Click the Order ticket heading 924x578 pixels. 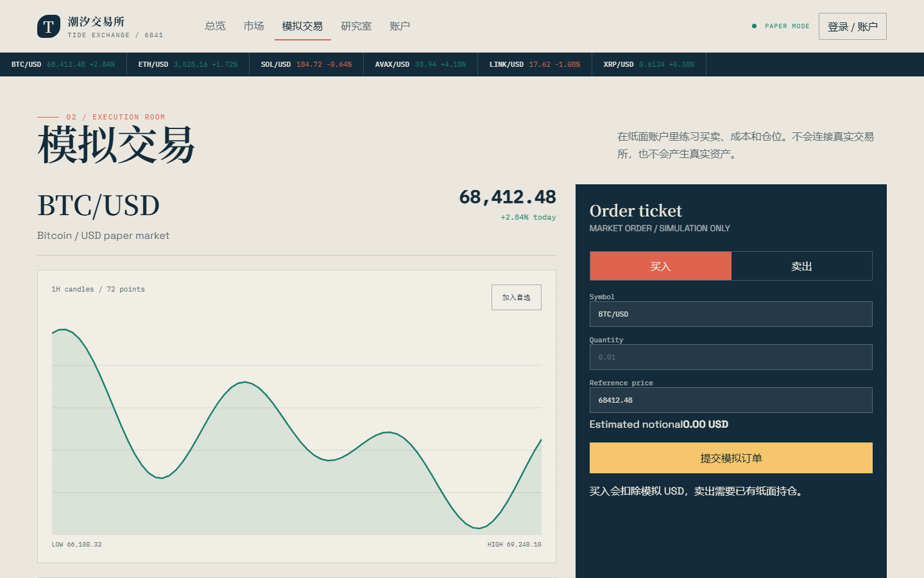(x=635, y=211)
